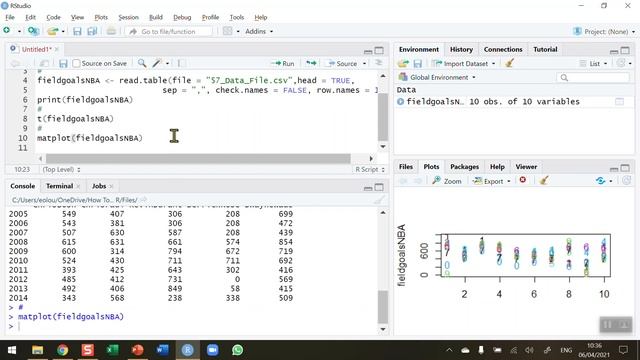This screenshot has width=640, height=360.
Task: Click the Save All documents icon
Action: (x=92, y=31)
